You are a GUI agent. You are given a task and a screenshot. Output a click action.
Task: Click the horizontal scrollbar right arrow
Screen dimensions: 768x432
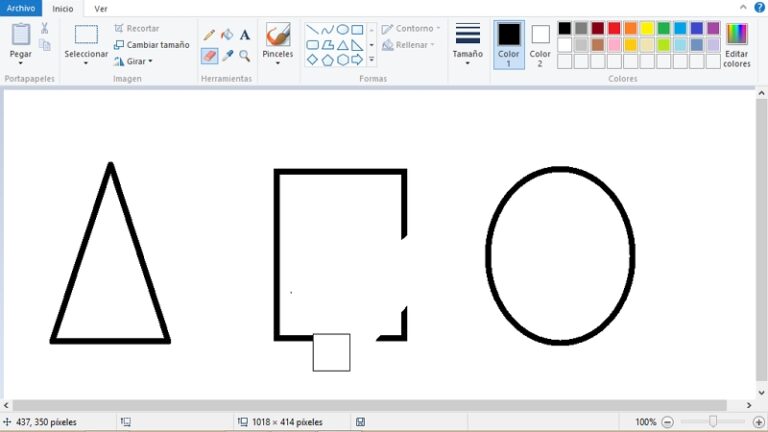749,405
